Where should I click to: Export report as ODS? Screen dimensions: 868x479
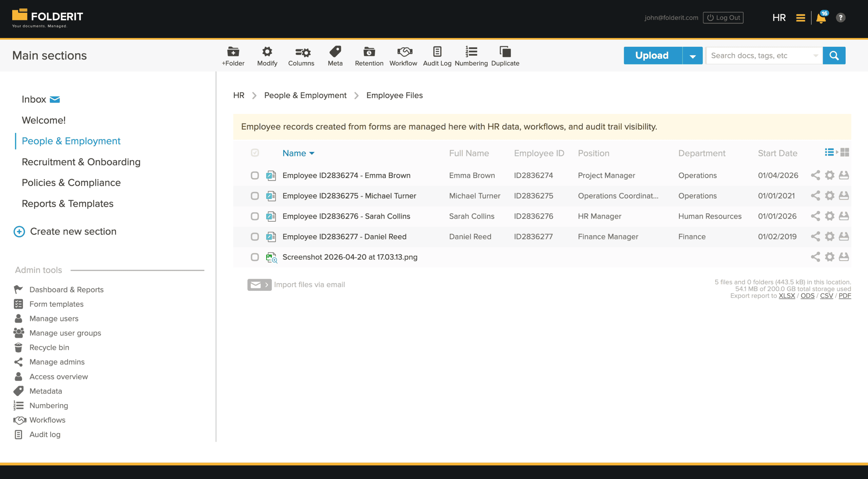[807, 296]
